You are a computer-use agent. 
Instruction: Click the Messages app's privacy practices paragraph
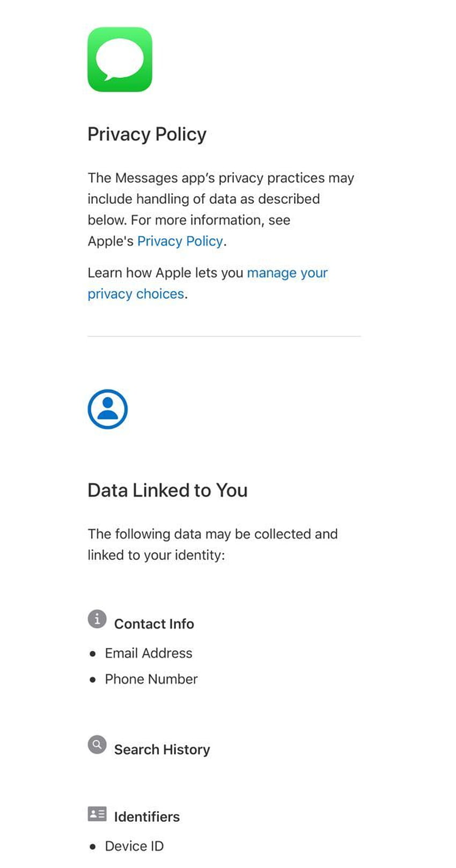[x=221, y=209]
